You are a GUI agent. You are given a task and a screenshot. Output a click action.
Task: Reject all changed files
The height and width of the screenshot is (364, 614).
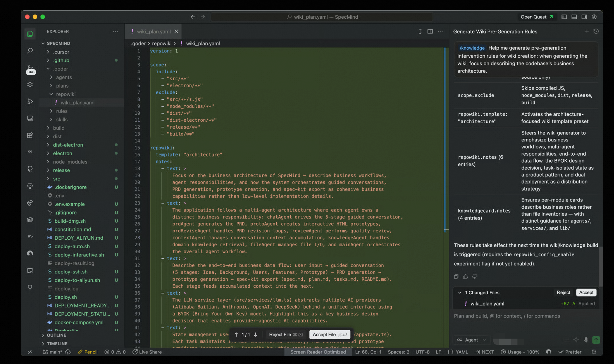(563, 292)
